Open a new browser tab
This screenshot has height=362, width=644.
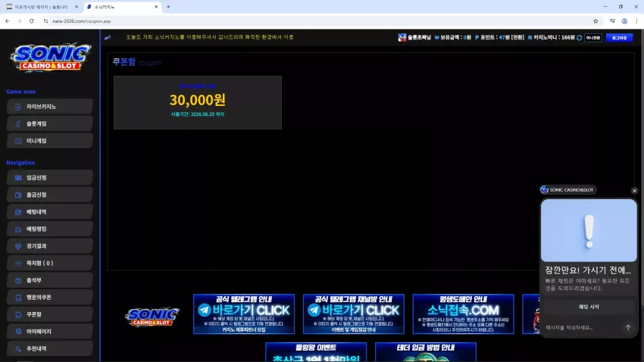168,7
